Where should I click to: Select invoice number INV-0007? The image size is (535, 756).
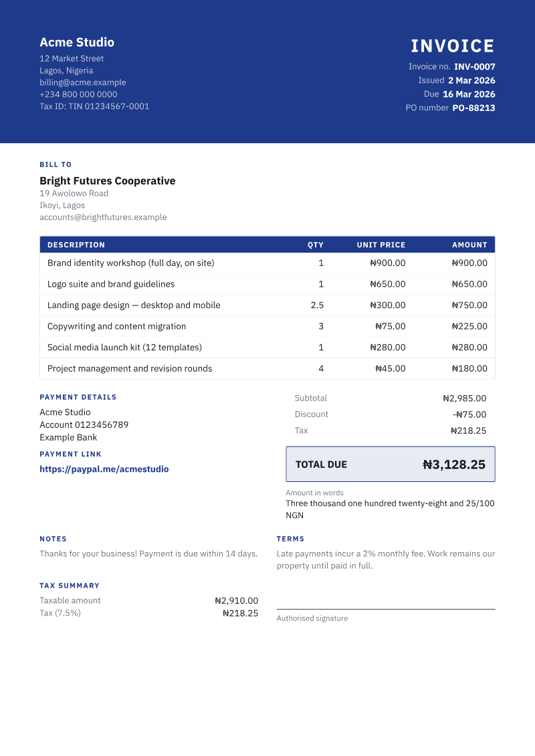tap(475, 67)
